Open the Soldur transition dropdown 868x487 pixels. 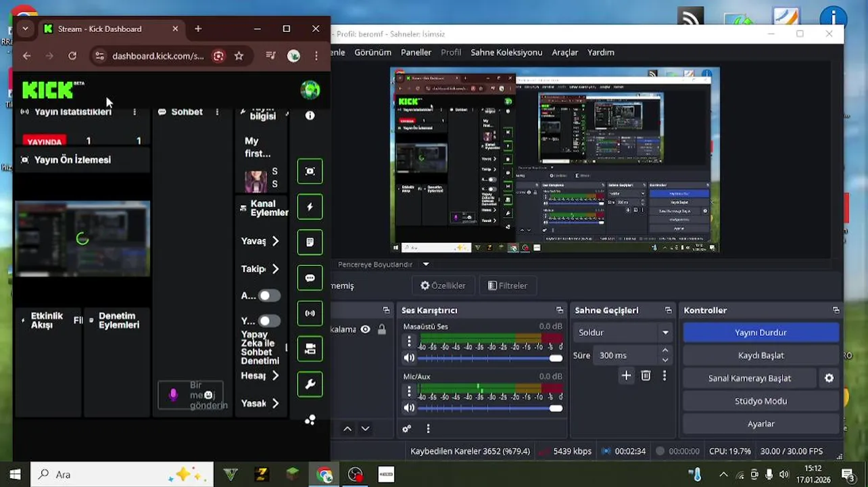tap(623, 333)
